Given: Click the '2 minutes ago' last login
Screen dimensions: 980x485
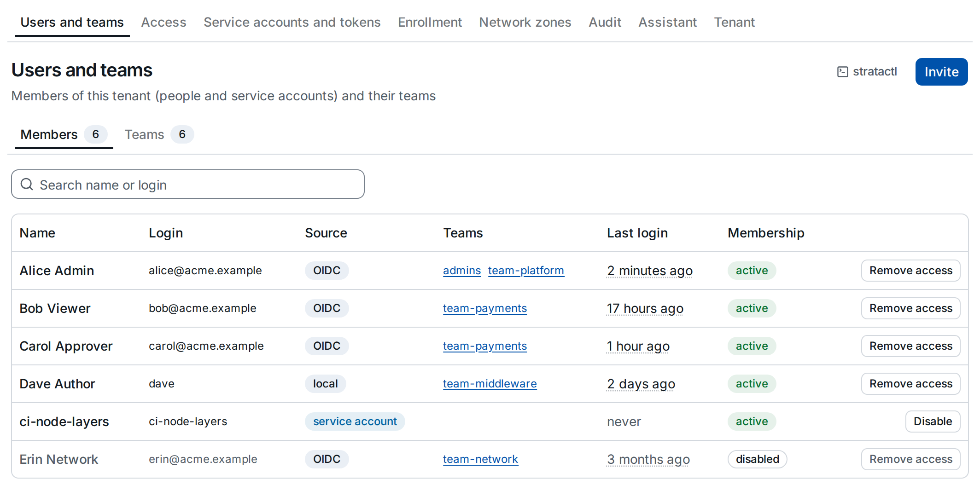Looking at the screenshot, I should pos(649,271).
